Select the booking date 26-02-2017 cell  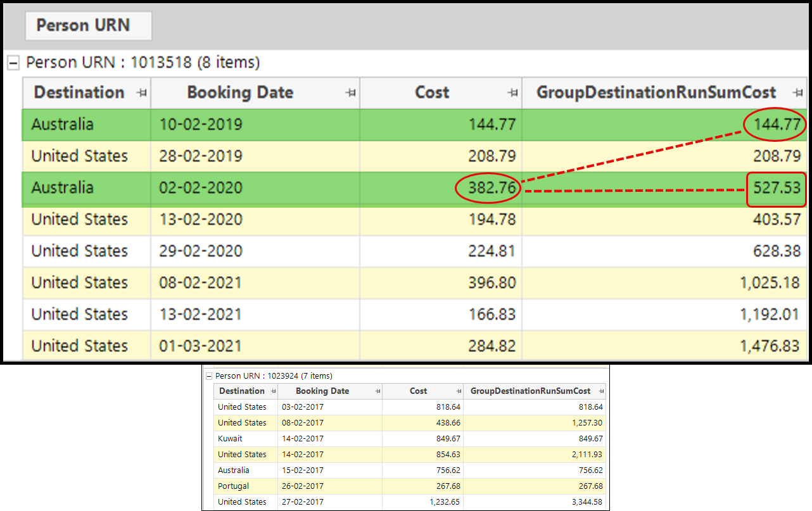330,486
